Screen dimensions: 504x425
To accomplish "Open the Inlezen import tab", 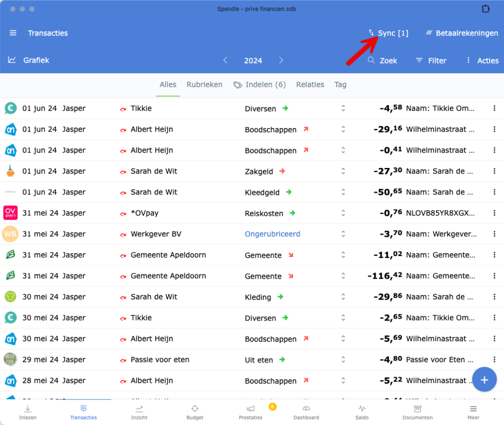I will point(28,413).
